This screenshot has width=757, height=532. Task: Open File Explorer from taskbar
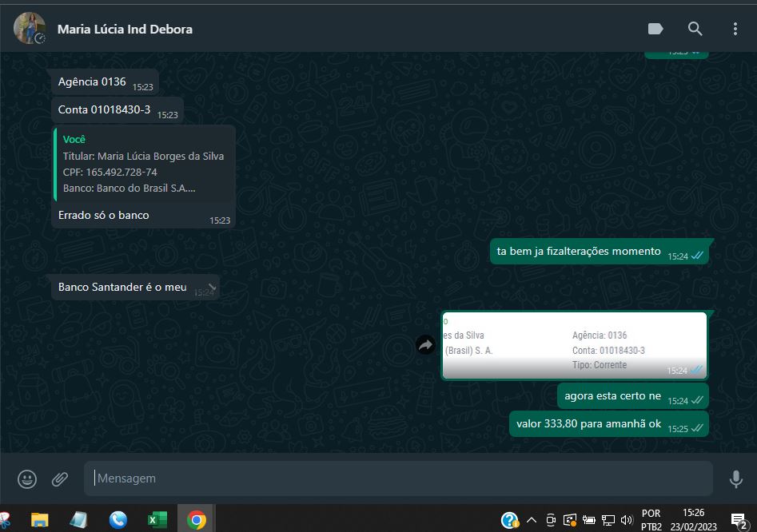[40, 520]
